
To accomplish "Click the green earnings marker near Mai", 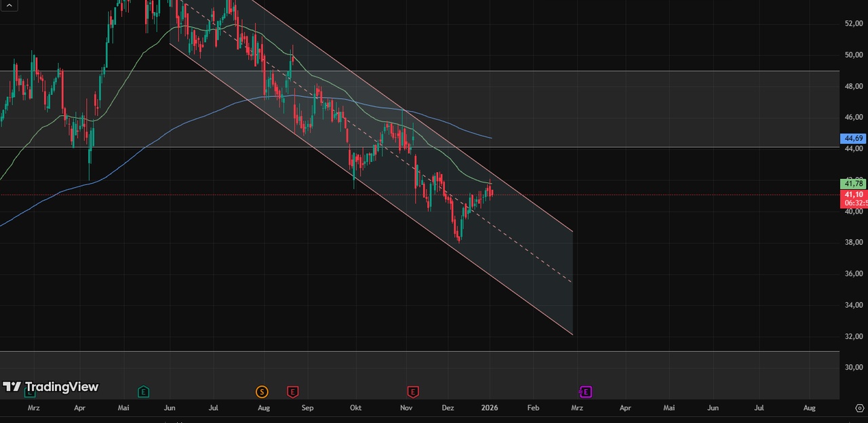I will (143, 391).
